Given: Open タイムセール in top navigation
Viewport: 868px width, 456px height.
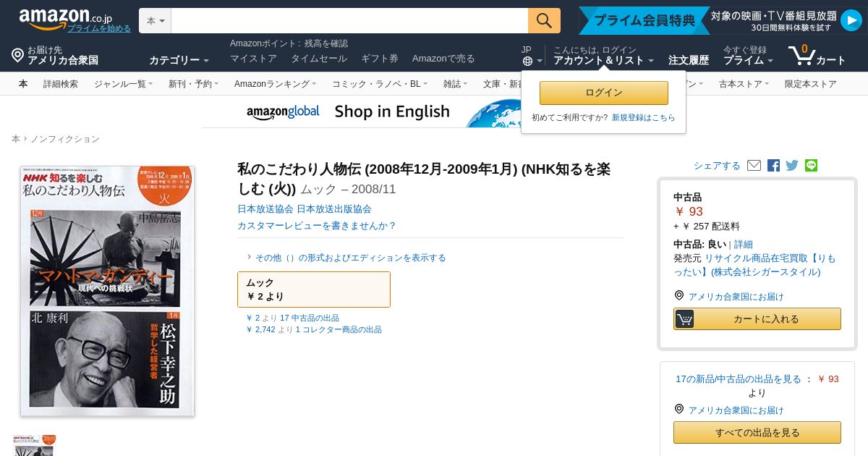Looking at the screenshot, I should [x=318, y=59].
